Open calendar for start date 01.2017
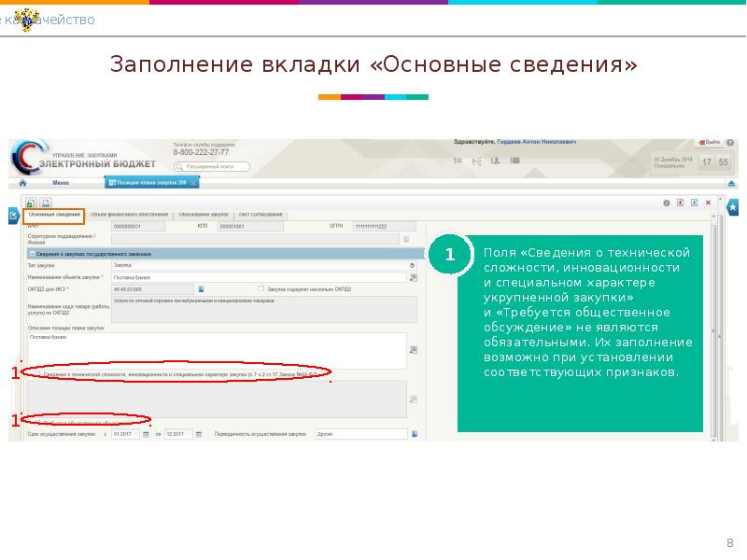This screenshot has width=747, height=560. [147, 434]
